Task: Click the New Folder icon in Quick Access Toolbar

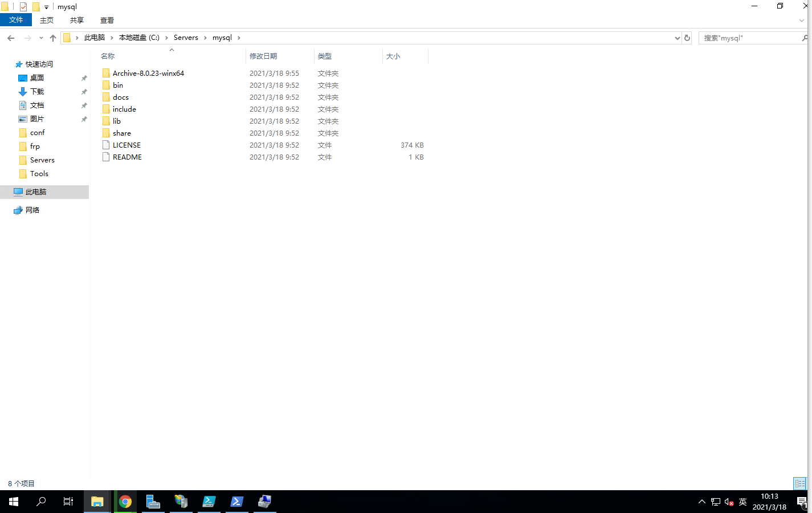Action: (x=36, y=6)
